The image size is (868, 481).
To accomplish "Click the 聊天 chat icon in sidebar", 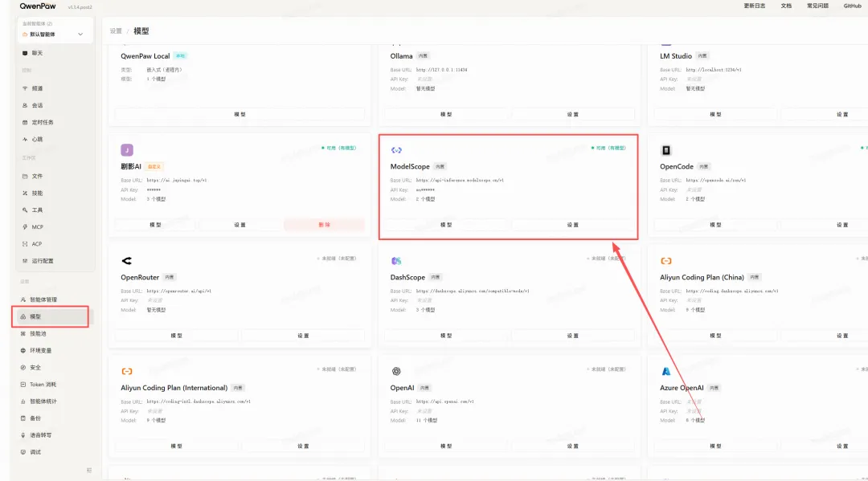I will point(25,53).
